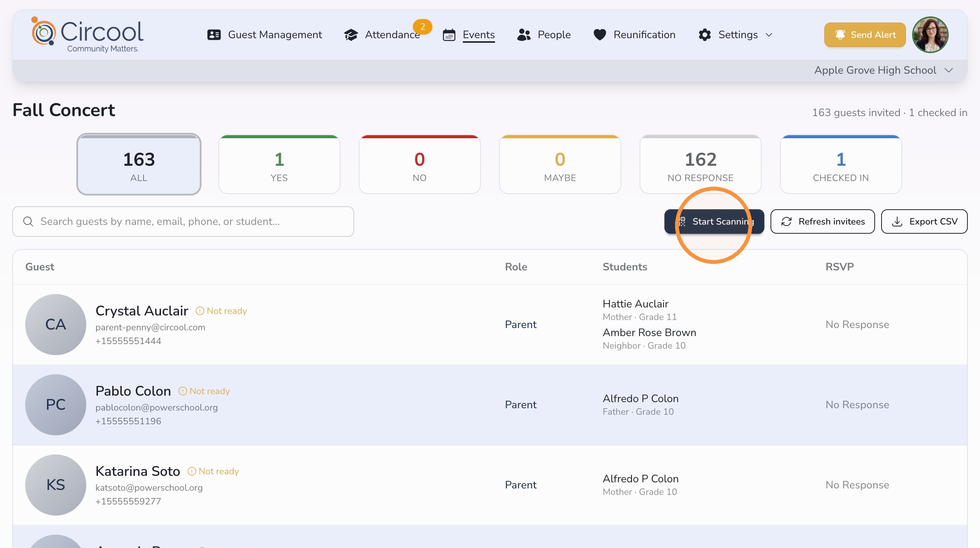980x548 pixels.
Task: Click the Send Alert button
Action: (x=865, y=35)
